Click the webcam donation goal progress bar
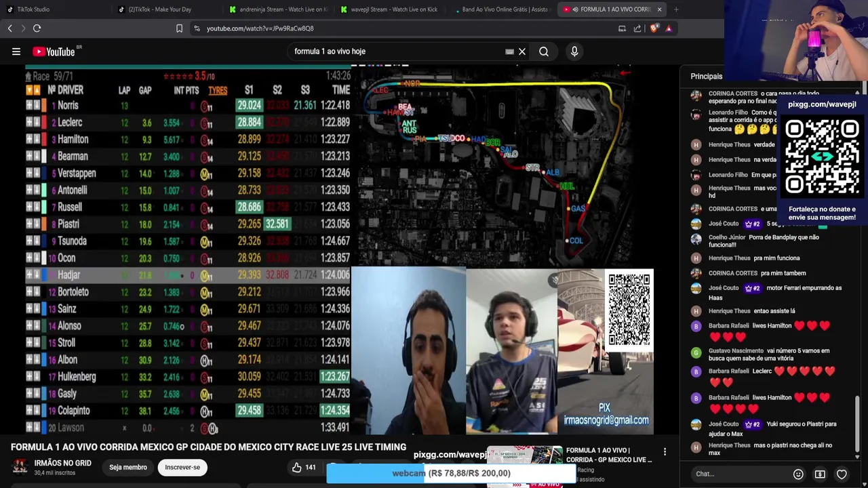This screenshot has width=868, height=488. click(x=451, y=473)
